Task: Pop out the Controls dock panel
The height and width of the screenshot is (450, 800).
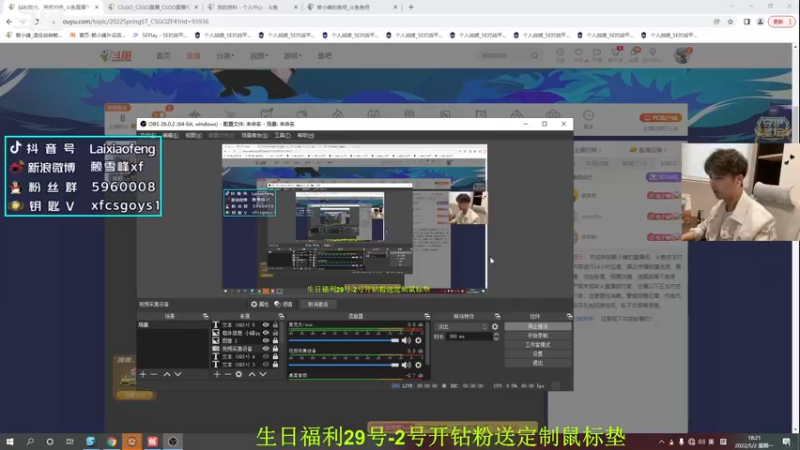Action: pyautogui.click(x=569, y=316)
